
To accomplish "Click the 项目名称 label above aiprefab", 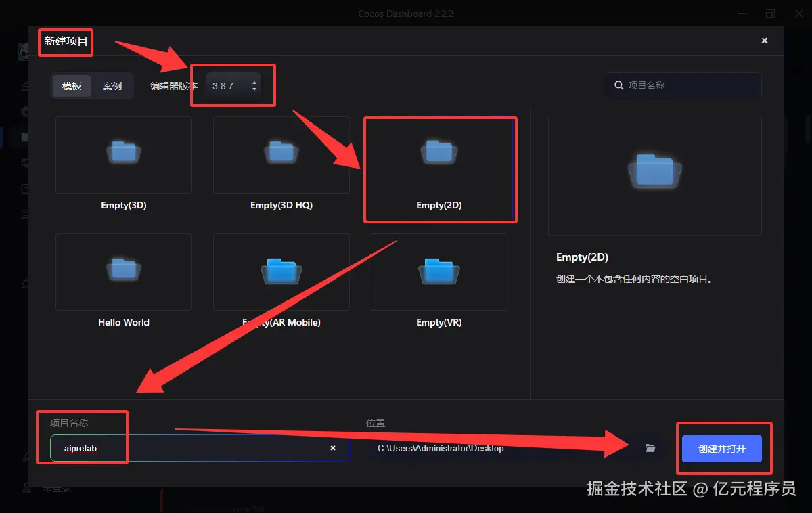I will point(69,423).
